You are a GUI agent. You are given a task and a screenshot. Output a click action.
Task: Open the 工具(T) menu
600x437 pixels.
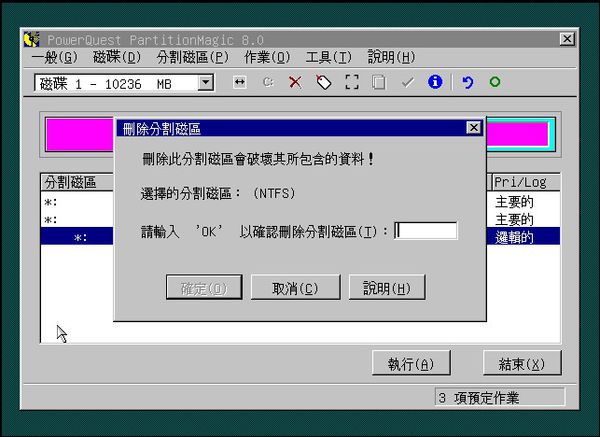tap(328, 57)
